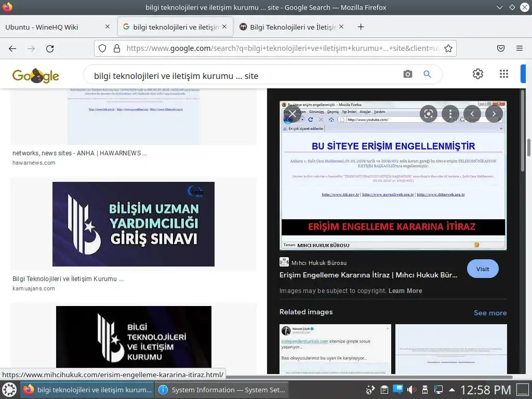
Task: Open the Bilişim Uzman Yardımcılığı Giriş Sınavı thumbnail
Action: pyautogui.click(x=134, y=224)
